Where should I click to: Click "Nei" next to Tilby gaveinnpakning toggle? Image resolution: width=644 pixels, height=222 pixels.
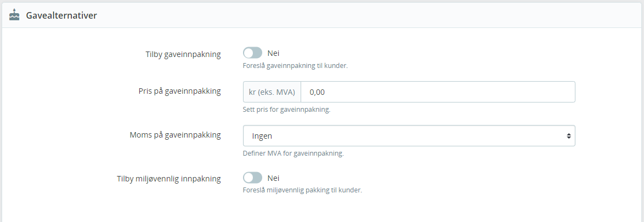pos(273,53)
